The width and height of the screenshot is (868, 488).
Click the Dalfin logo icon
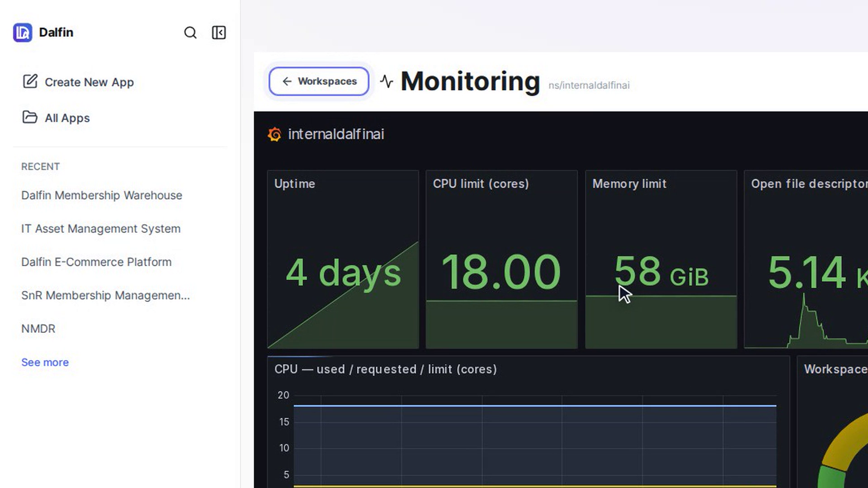[x=22, y=33]
